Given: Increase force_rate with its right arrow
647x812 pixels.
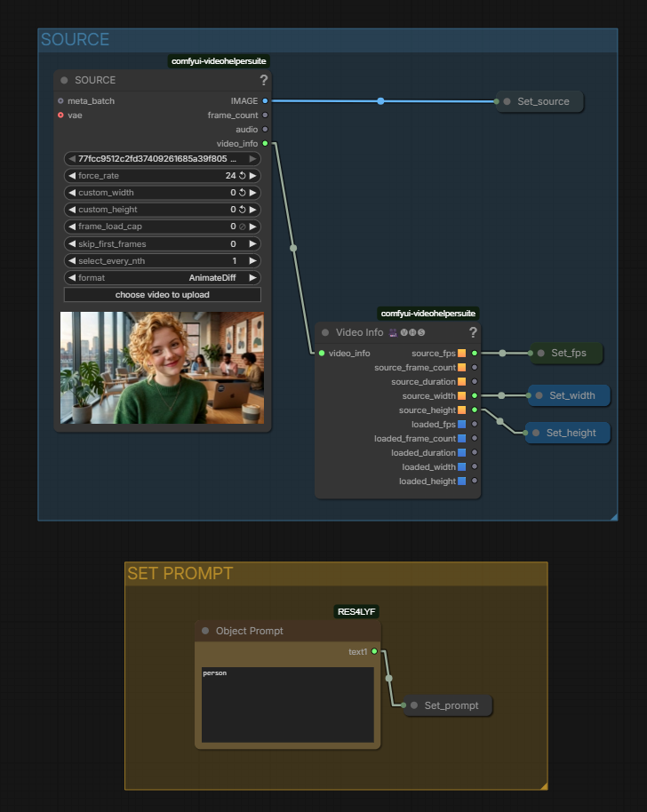Looking at the screenshot, I should coord(252,176).
